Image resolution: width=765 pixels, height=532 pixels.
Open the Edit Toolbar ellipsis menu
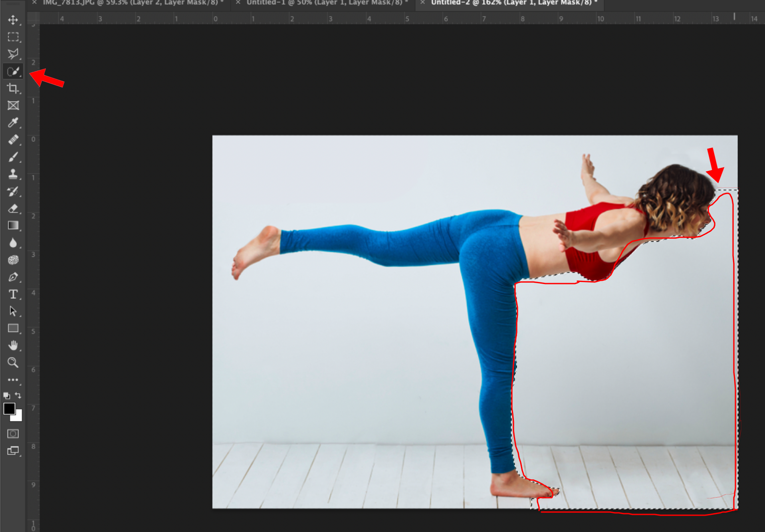click(x=13, y=379)
